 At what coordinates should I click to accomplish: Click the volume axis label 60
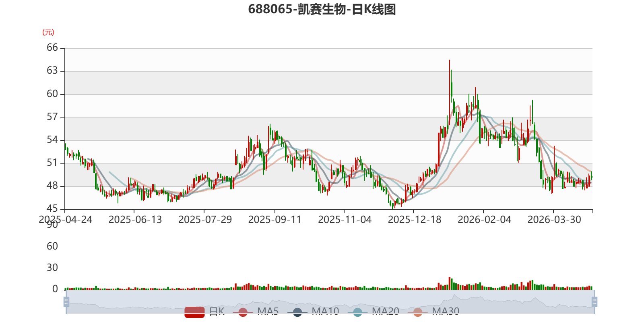point(52,246)
